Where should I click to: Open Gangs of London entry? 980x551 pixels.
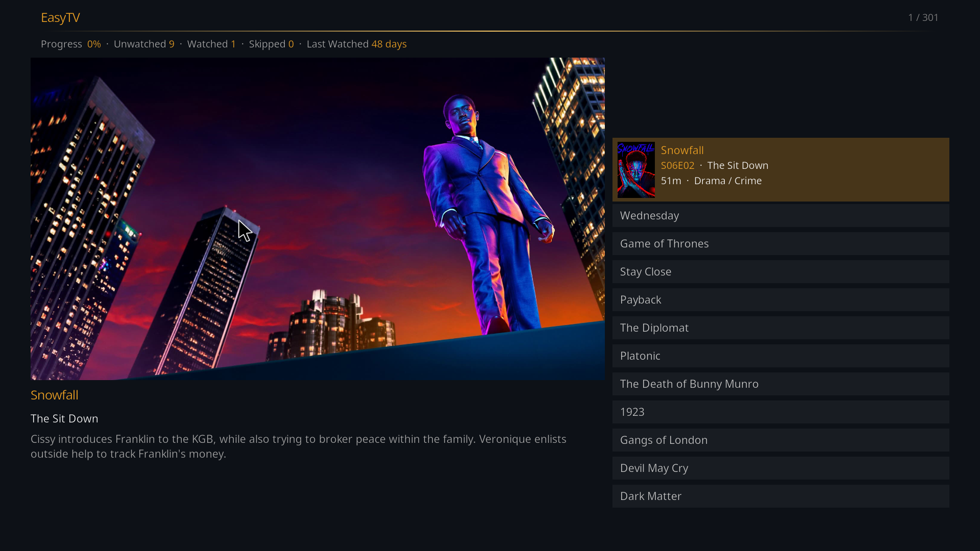click(x=781, y=440)
